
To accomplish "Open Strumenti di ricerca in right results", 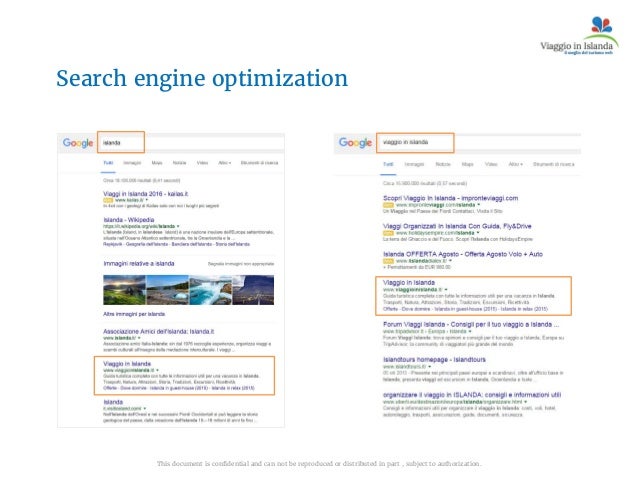I will point(553,164).
